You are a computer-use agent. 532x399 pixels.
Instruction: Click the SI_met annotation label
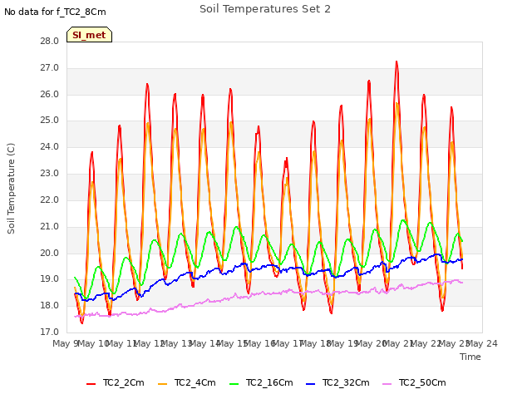point(89,35)
